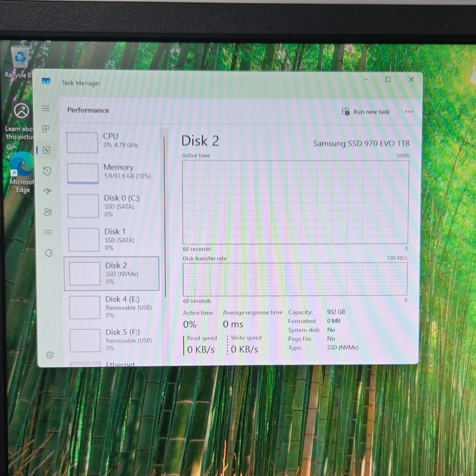This screenshot has height=476, width=476.
Task: Open Task Manager Settings gear icon
Action: click(x=50, y=355)
